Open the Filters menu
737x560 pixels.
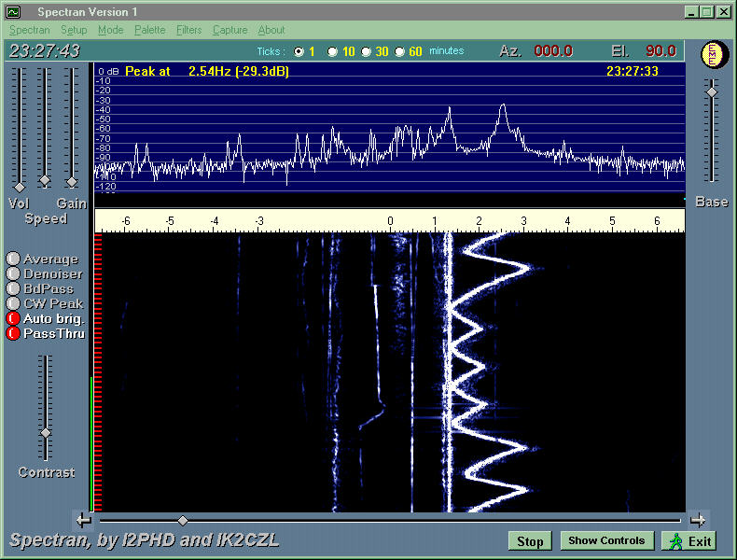[188, 30]
